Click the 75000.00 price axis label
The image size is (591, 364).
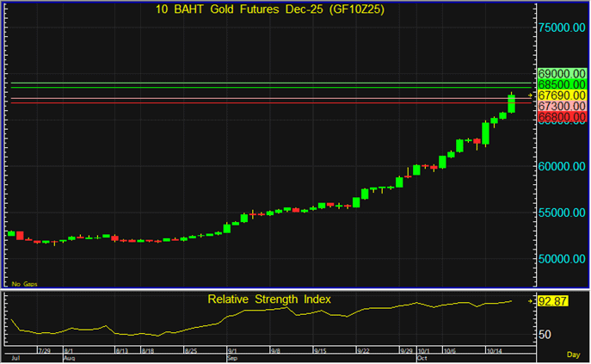tap(563, 28)
